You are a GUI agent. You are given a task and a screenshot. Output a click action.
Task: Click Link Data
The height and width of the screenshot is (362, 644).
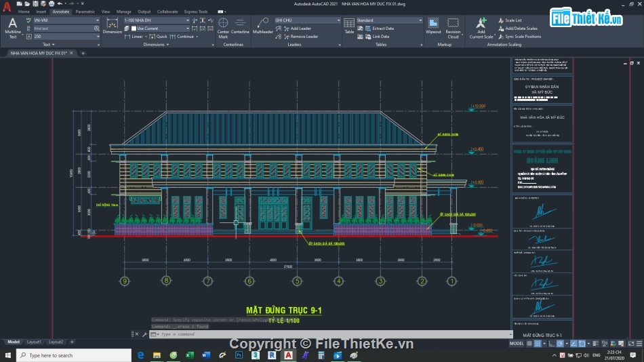[377, 37]
